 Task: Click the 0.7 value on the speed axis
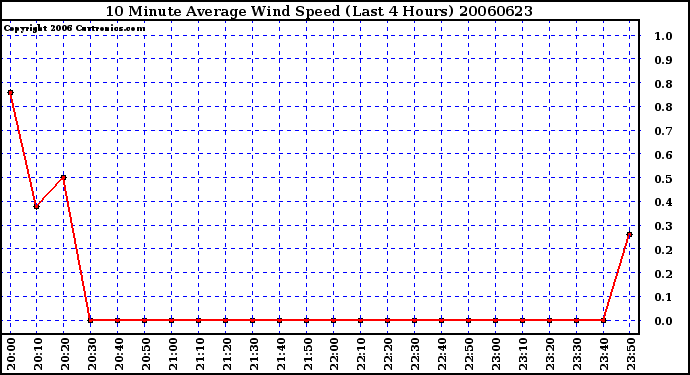(x=663, y=131)
